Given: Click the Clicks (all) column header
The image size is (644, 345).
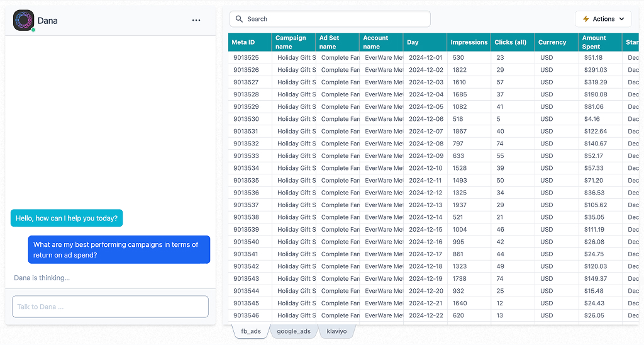Looking at the screenshot, I should [x=513, y=42].
